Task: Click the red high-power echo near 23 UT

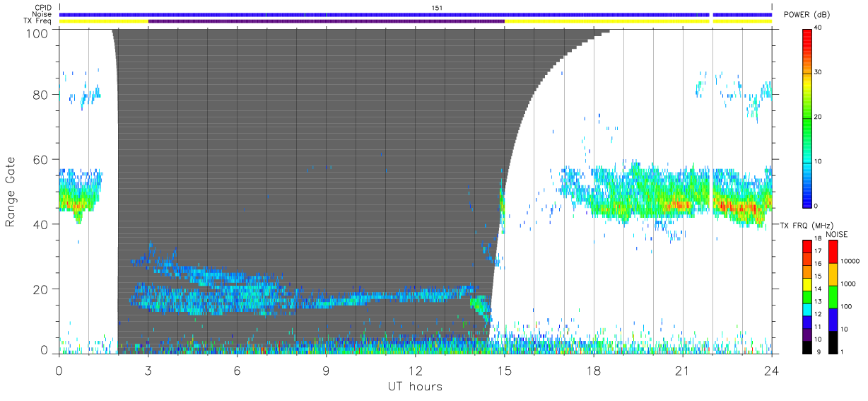Action: [x=742, y=207]
